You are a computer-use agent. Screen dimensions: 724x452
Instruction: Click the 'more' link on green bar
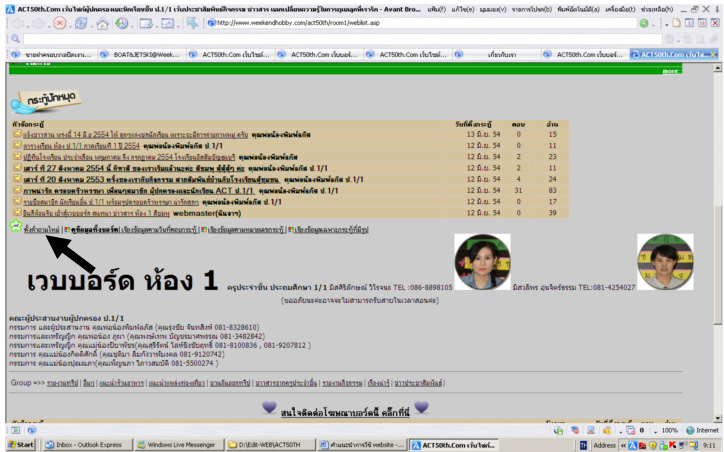click(671, 71)
